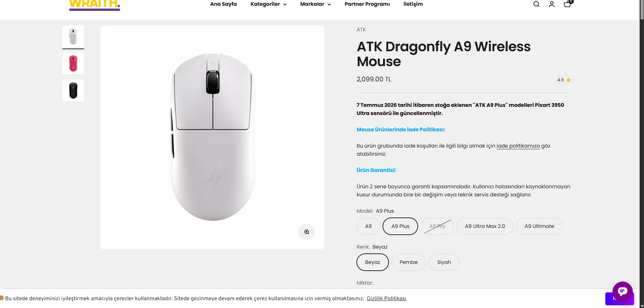Select the A9 Ultra Max 2.0 model
The width and height of the screenshot is (644, 308).
[x=485, y=226]
